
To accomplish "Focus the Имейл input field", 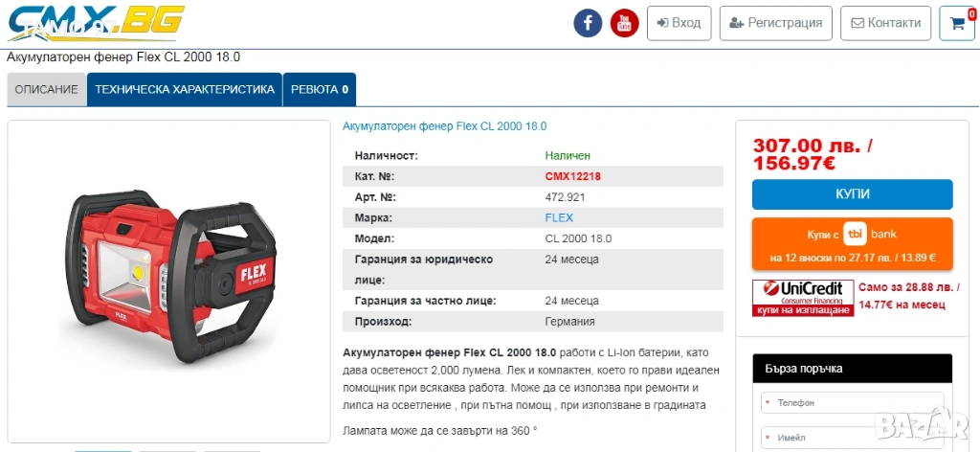I will click(853, 438).
